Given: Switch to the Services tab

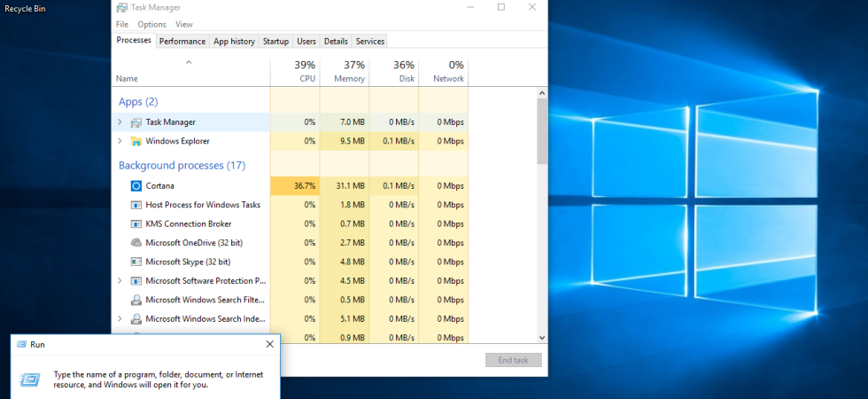Looking at the screenshot, I should 370,42.
